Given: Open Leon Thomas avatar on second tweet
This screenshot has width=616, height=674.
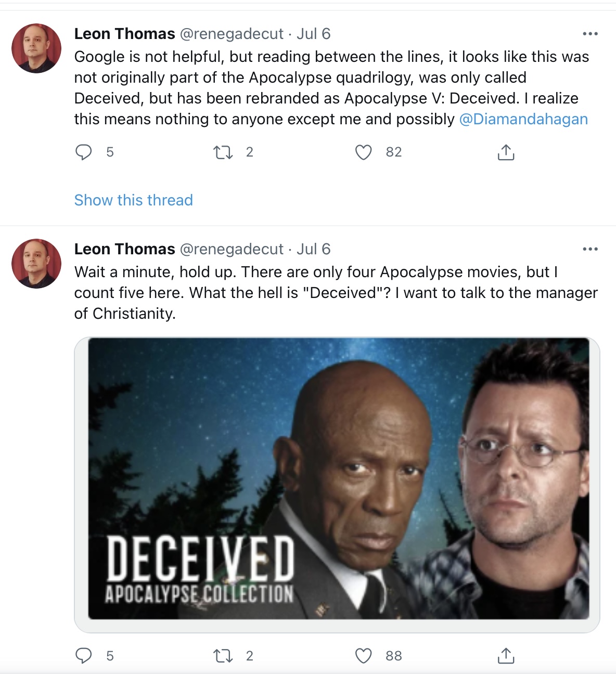Looking at the screenshot, I should click(36, 264).
